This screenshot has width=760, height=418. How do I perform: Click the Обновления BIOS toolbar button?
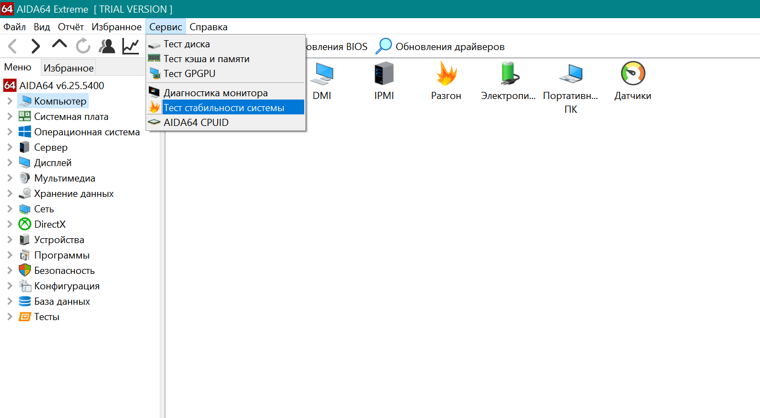[337, 47]
